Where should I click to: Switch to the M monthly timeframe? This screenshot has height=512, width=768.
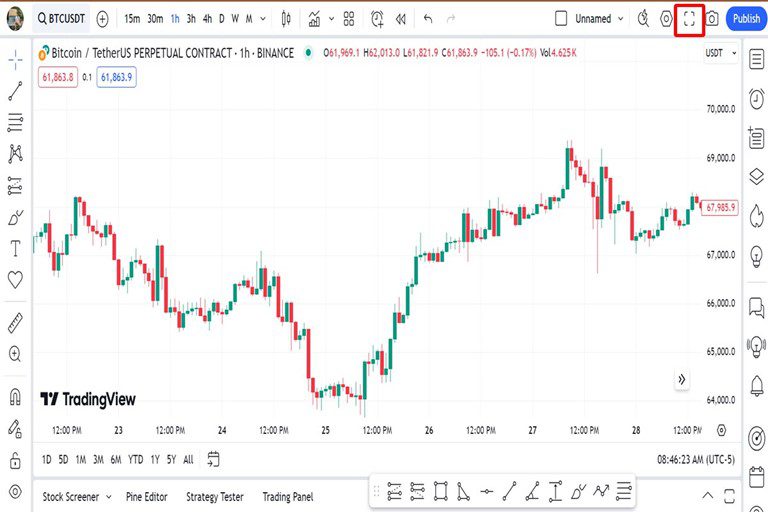[x=249, y=19]
